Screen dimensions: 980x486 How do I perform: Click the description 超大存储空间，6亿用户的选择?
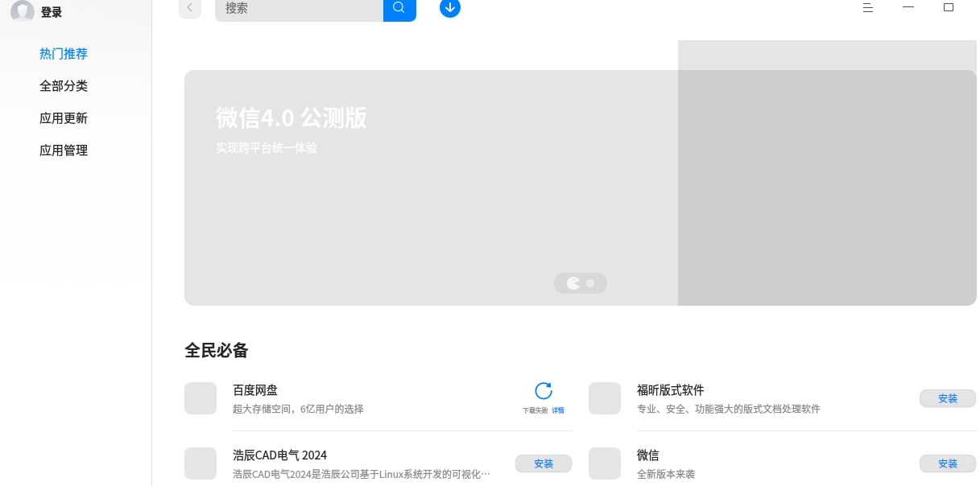coord(298,409)
